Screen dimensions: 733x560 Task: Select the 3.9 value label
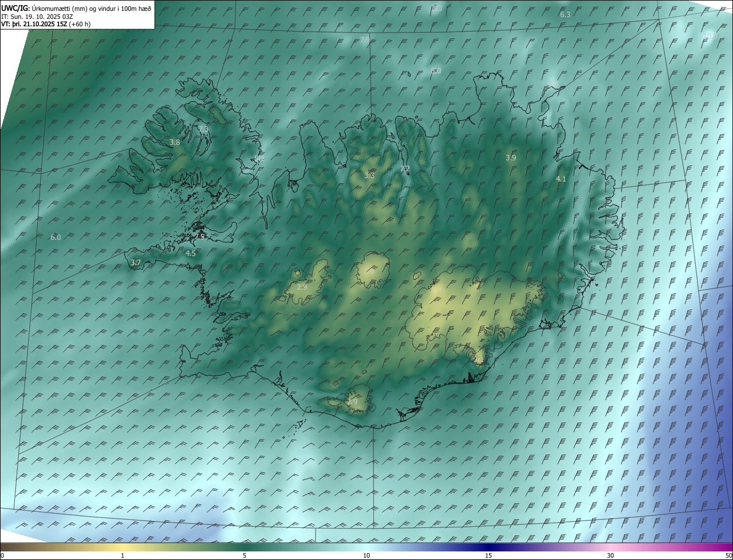(x=511, y=157)
